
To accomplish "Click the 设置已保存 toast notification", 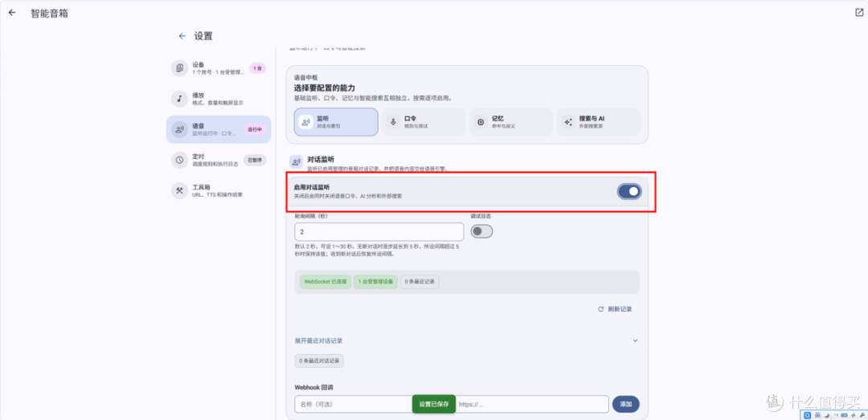I will [x=434, y=404].
